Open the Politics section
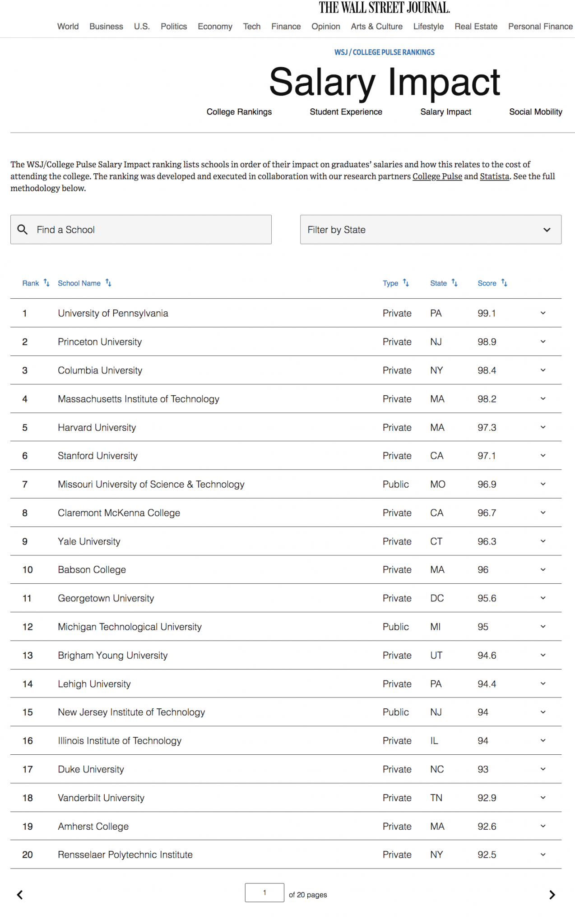Screen dimensions: 575x924 click(x=174, y=27)
